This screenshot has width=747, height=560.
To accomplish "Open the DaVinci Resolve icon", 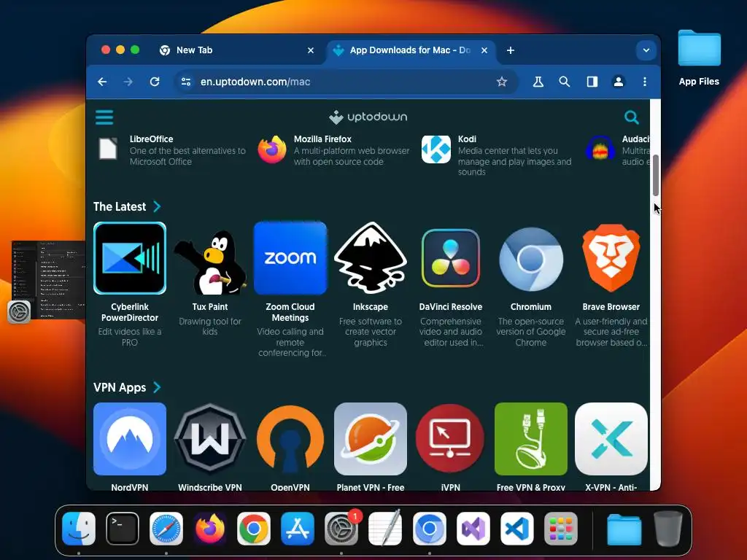I will pos(451,258).
